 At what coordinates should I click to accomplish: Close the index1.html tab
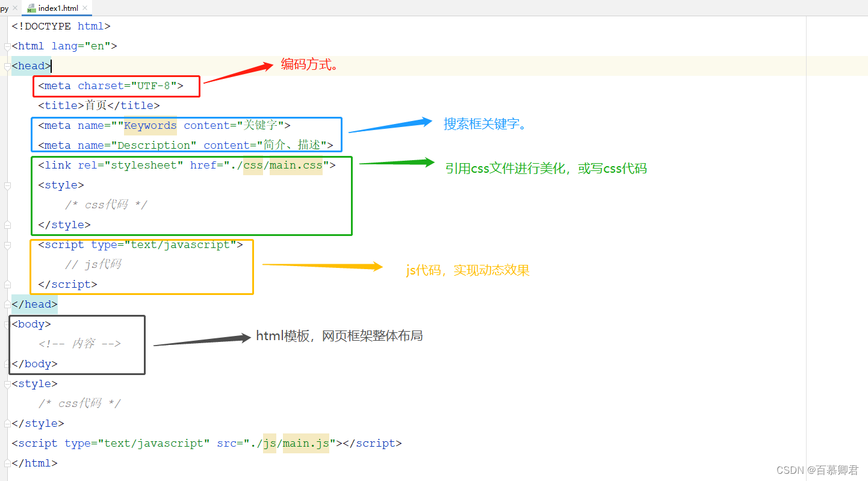(x=85, y=8)
